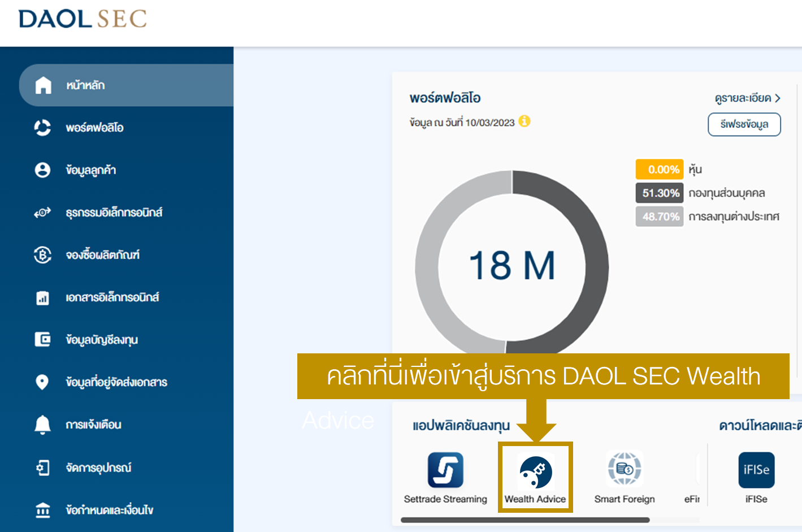Click the พอร์ตฟอลิโอ card heading
This screenshot has width=802, height=532.
click(445, 98)
